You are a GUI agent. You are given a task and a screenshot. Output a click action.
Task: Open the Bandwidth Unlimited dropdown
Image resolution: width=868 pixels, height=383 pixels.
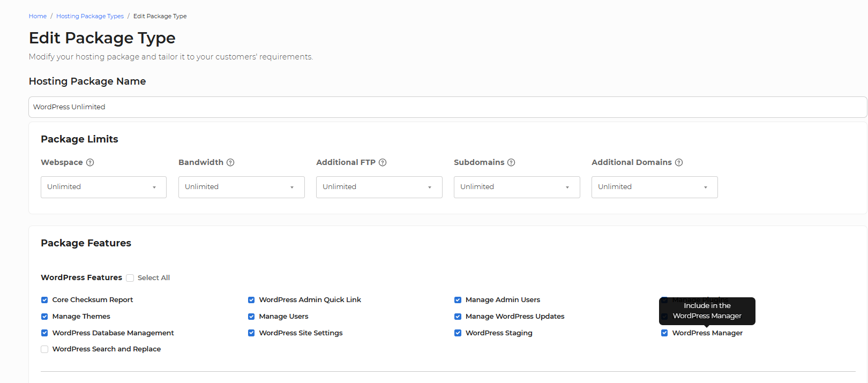[241, 187]
